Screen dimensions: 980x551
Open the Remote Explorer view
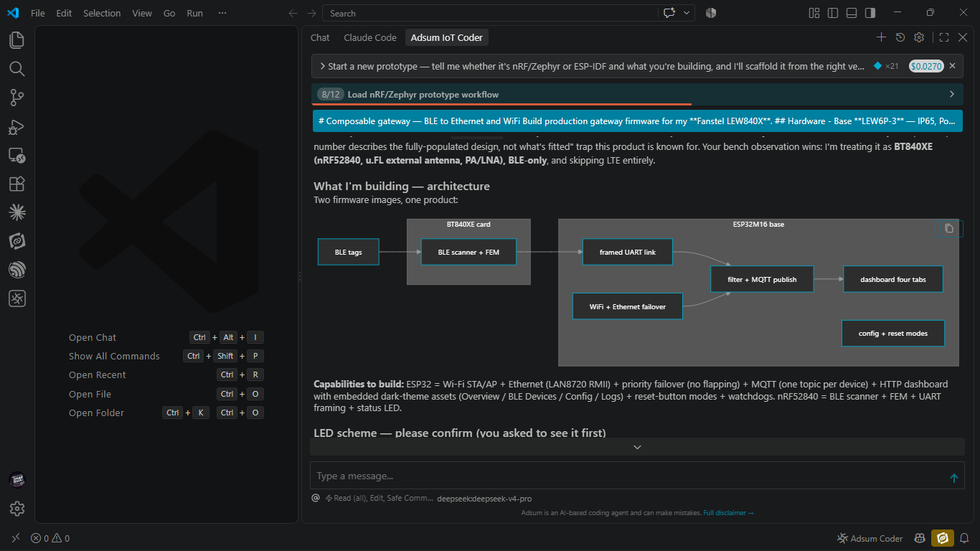click(x=17, y=155)
